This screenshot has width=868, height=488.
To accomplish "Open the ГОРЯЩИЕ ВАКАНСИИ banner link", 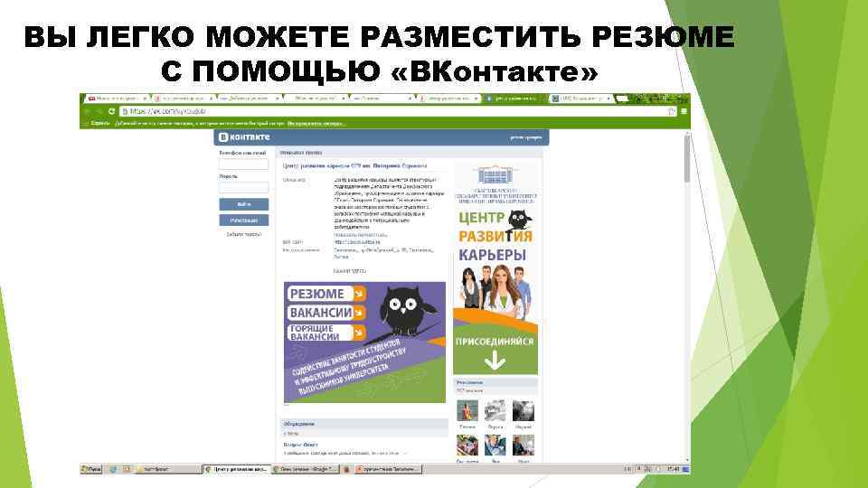I will point(326,333).
